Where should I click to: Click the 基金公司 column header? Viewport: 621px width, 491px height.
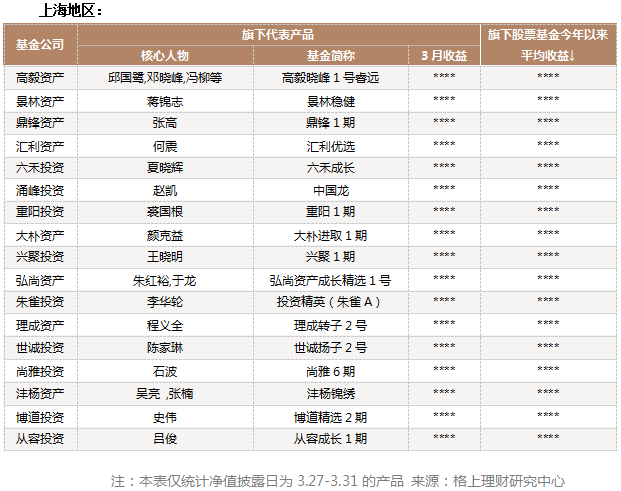(40, 44)
